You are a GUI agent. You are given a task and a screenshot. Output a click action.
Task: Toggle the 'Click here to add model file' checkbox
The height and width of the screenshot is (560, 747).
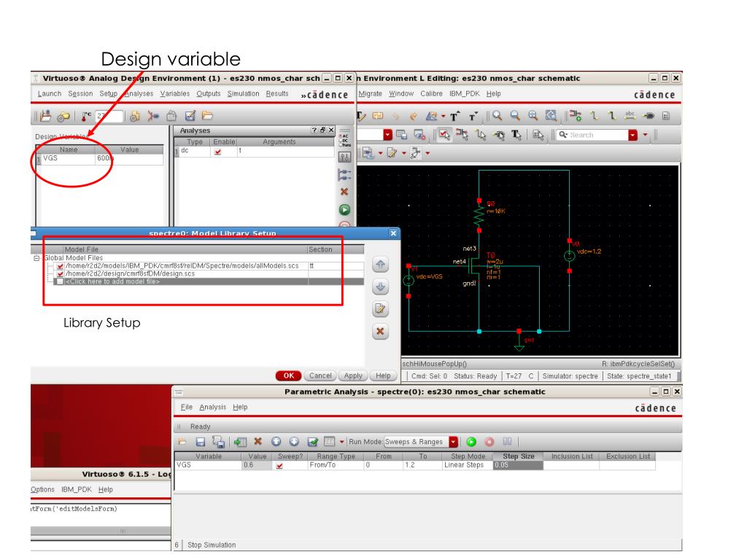pos(60,281)
